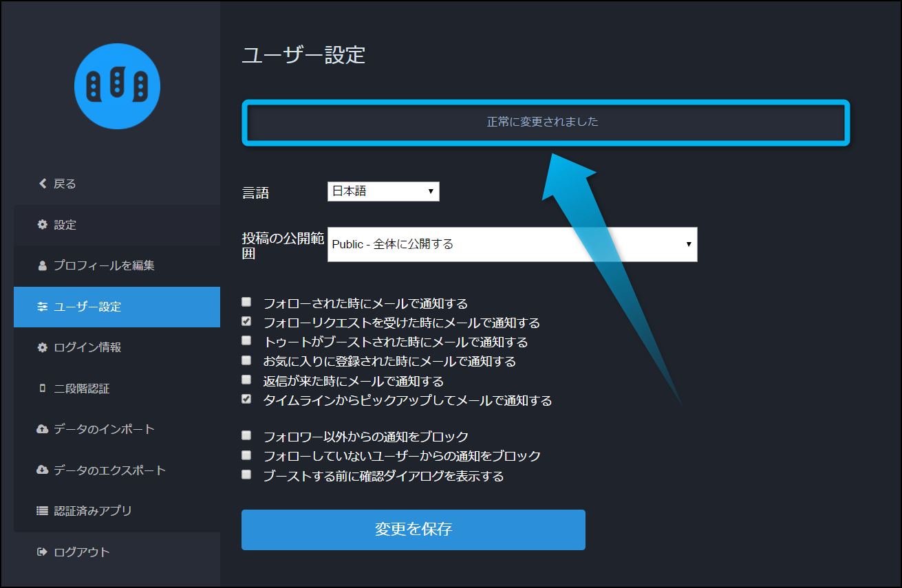Image resolution: width=902 pixels, height=588 pixels.
Task: Click the list icon beside 認証済みアプリ
Action: pos(43,511)
